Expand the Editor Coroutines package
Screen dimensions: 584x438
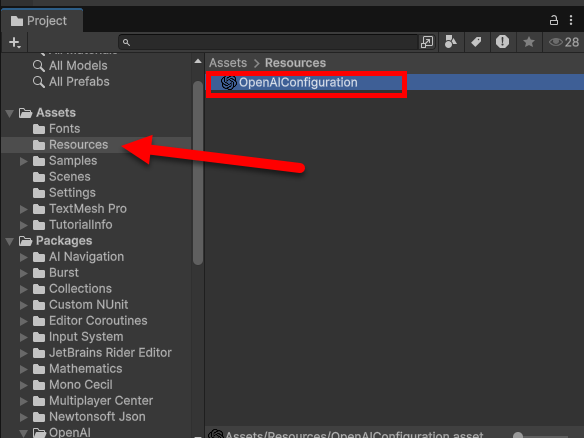pyautogui.click(x=23, y=321)
